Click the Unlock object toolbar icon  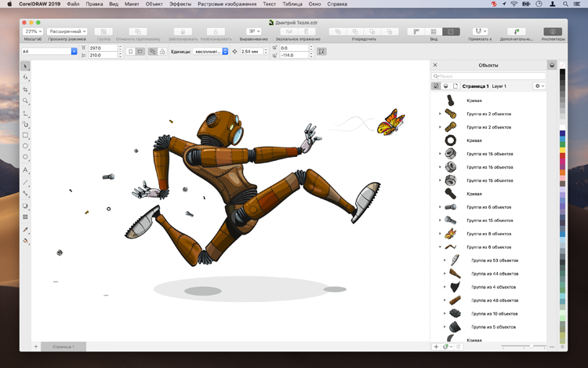click(216, 32)
